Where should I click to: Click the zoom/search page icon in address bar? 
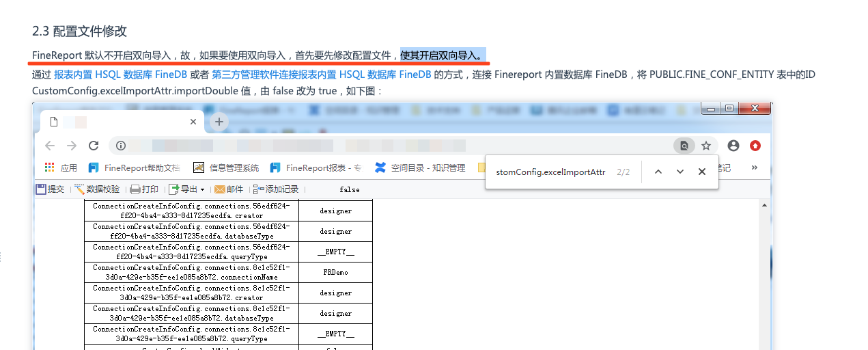coord(683,146)
